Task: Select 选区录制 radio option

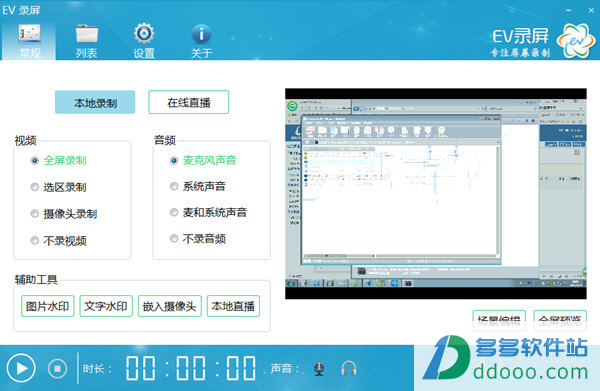Action: coord(34,187)
